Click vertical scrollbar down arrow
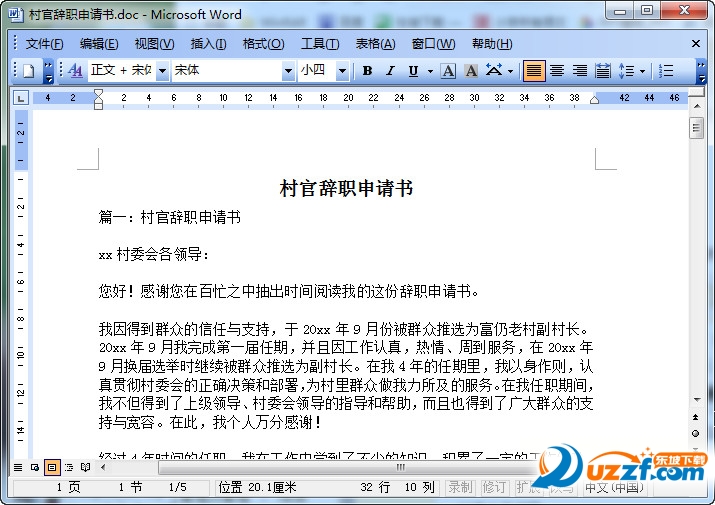715x505 pixels. 697,400
